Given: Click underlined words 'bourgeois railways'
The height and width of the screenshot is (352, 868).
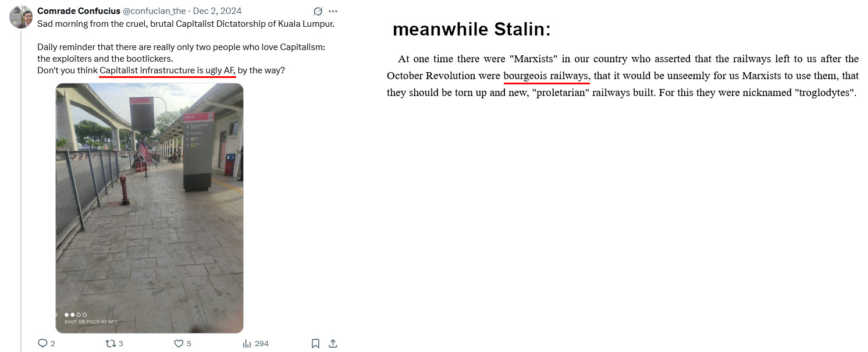Looking at the screenshot, I should 547,76.
